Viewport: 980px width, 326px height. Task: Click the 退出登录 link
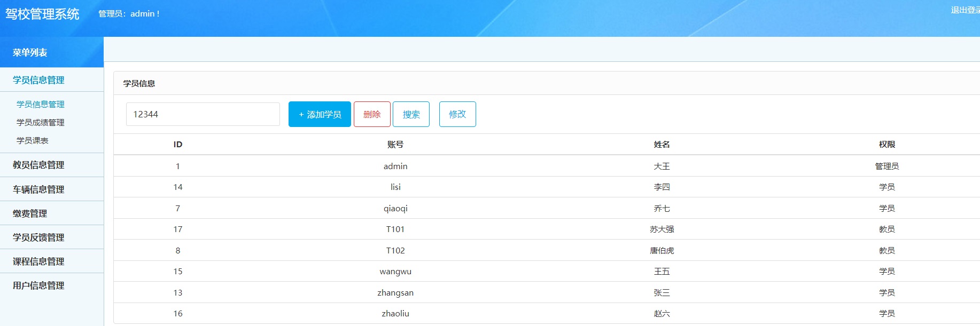(x=965, y=10)
